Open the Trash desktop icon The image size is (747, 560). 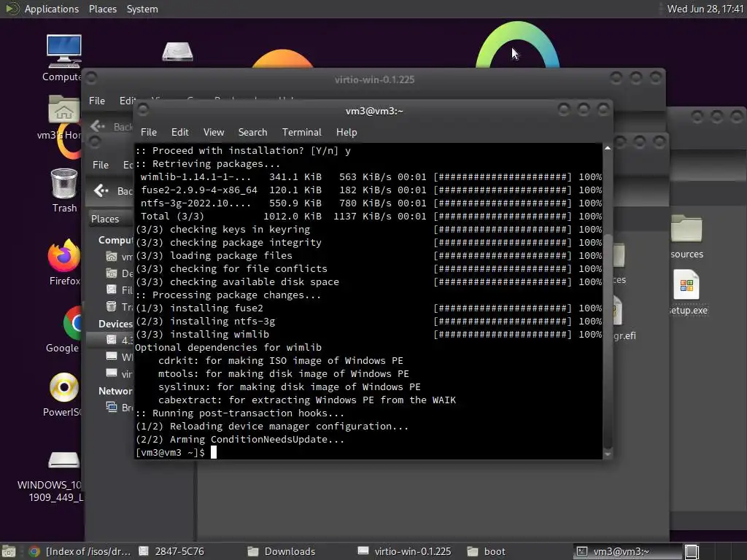pyautogui.click(x=64, y=184)
